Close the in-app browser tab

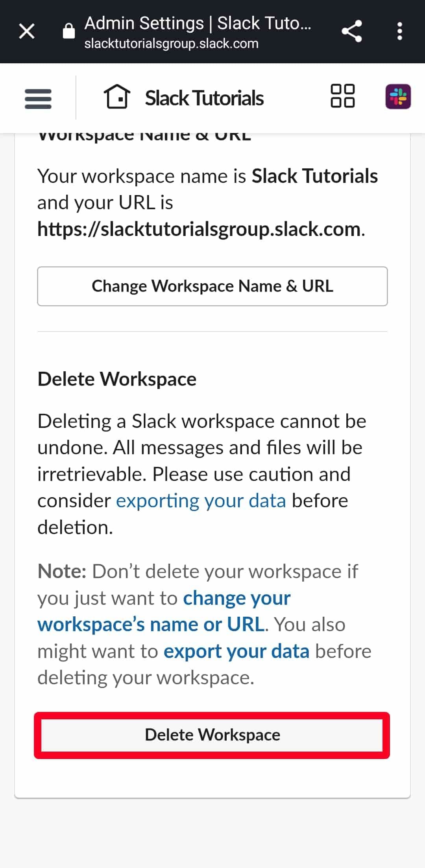(x=27, y=31)
